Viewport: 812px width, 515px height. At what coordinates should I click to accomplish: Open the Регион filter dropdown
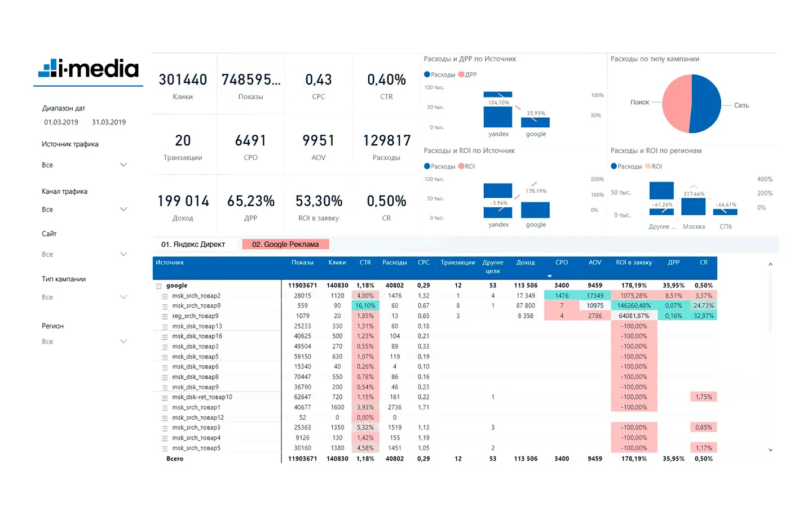click(x=85, y=341)
